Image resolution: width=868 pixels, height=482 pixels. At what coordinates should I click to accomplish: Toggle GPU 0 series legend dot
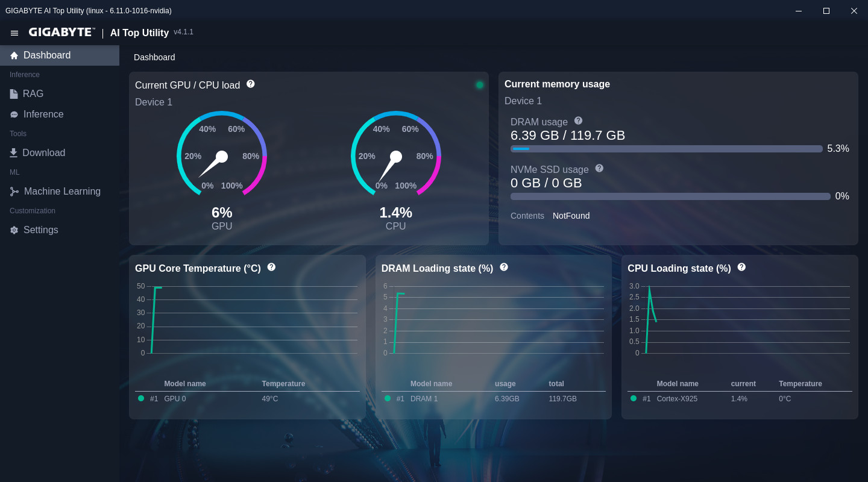(141, 398)
